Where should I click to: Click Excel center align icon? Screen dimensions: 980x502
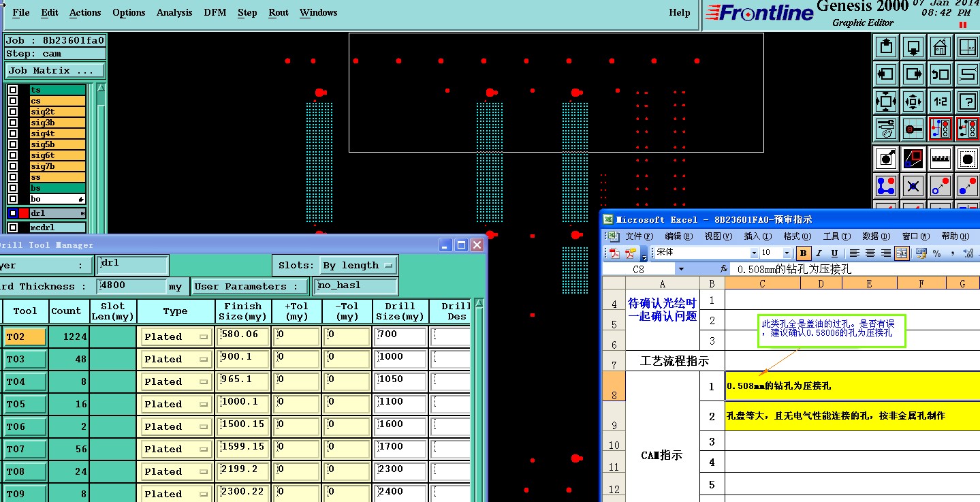[x=870, y=253]
